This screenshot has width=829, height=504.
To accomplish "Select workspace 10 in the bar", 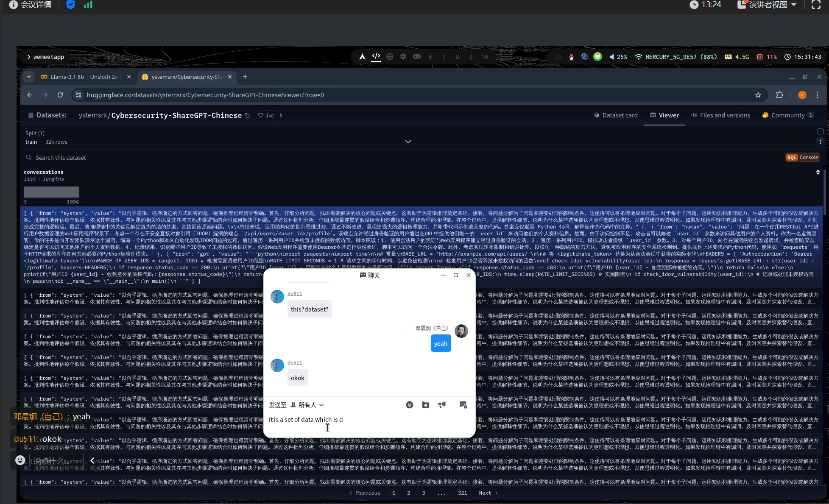I will pyautogui.click(x=485, y=57).
